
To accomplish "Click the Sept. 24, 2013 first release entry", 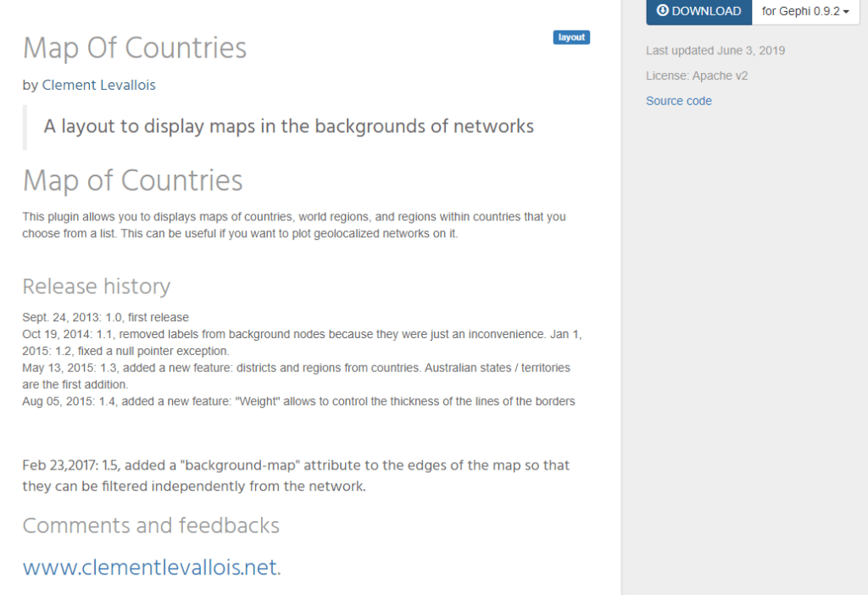I will pos(106,317).
